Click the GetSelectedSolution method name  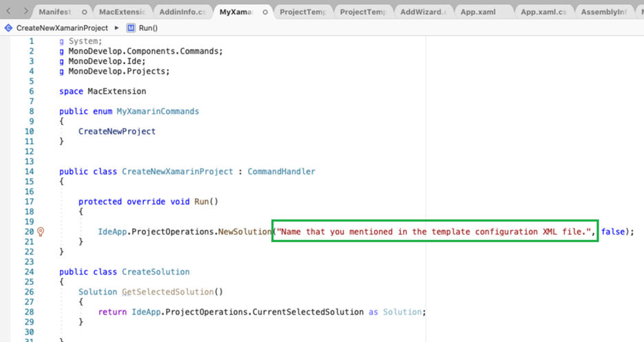160,292
